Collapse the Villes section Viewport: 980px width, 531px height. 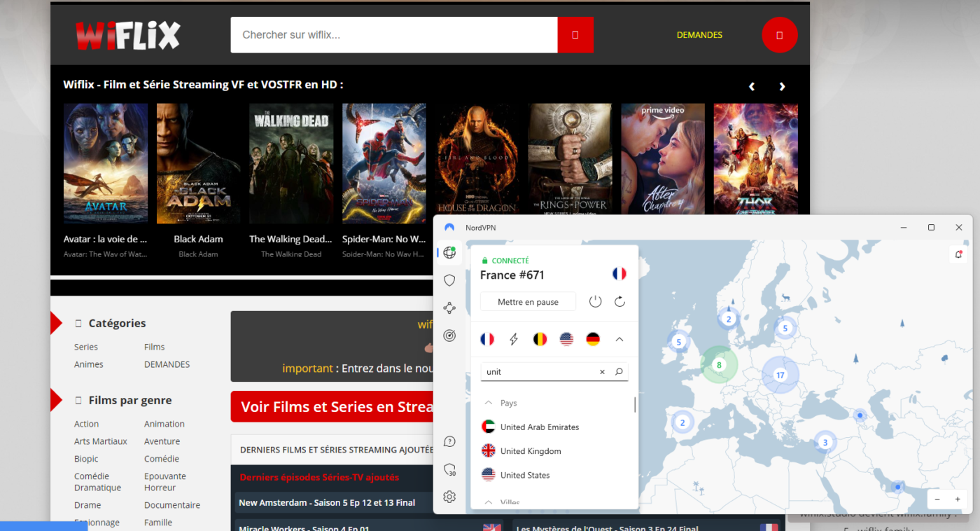pyautogui.click(x=489, y=502)
